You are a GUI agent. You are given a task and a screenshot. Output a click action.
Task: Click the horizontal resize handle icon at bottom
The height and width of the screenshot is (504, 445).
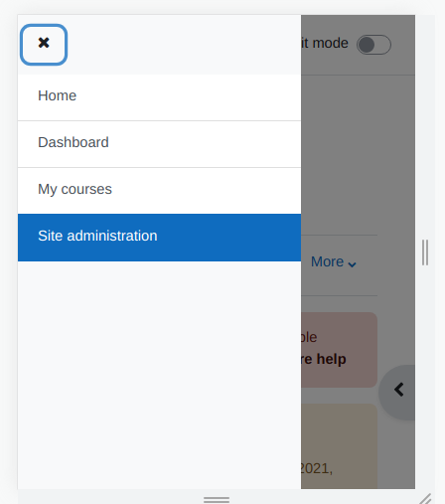coord(217,499)
